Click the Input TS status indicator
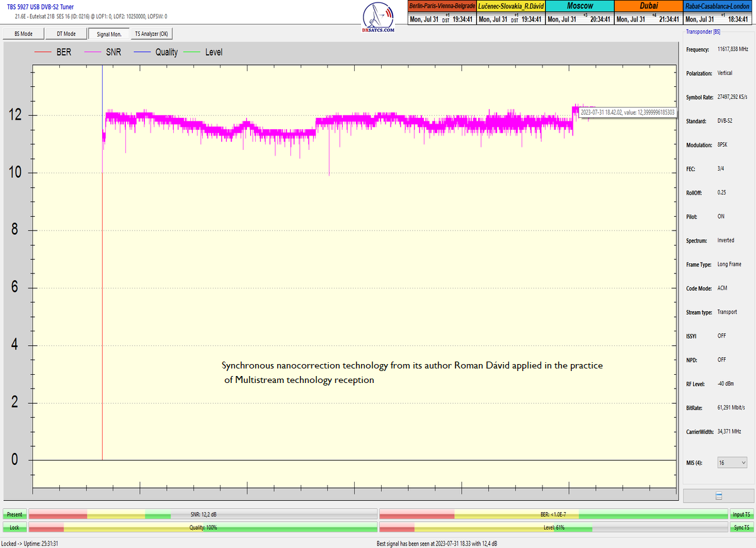756x548 pixels. pos(742,515)
